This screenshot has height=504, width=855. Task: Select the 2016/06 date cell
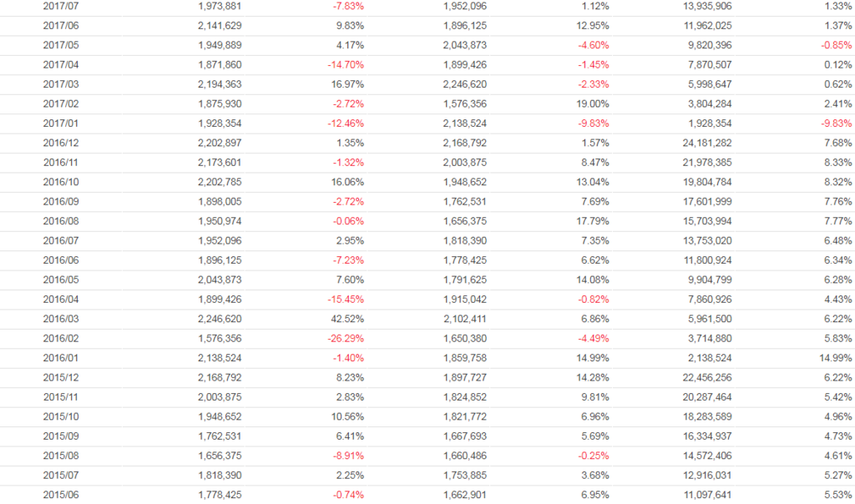pos(60,260)
